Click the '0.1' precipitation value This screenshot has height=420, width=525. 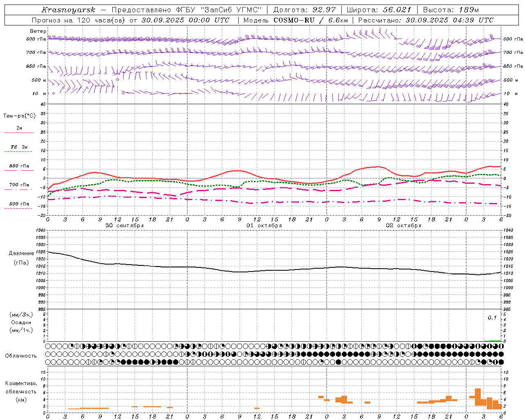point(492,317)
